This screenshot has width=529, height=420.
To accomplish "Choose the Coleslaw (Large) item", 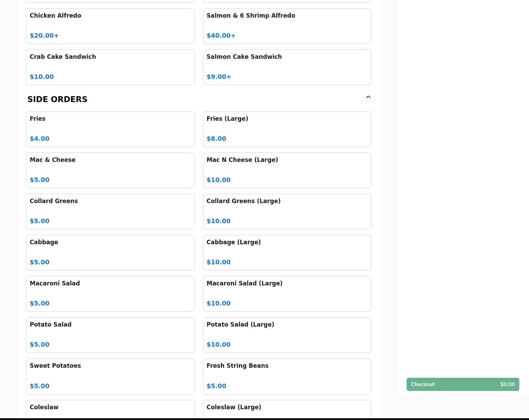I will point(287,410).
